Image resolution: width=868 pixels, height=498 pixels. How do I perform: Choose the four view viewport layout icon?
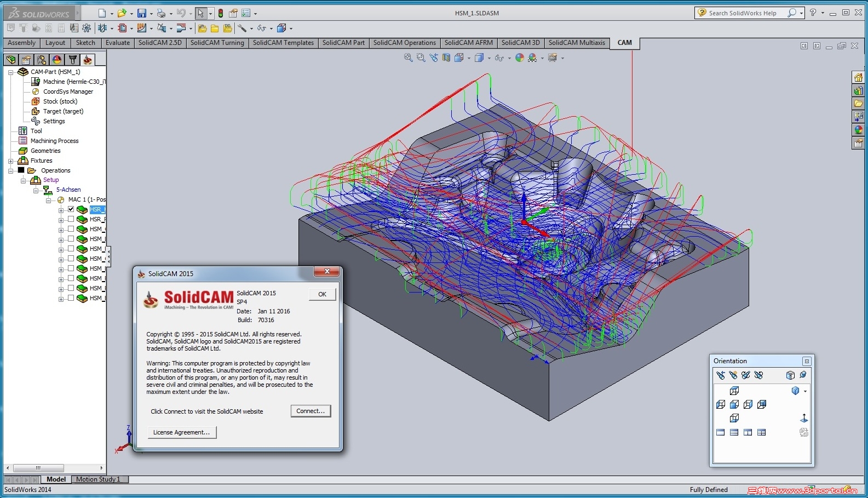click(761, 432)
